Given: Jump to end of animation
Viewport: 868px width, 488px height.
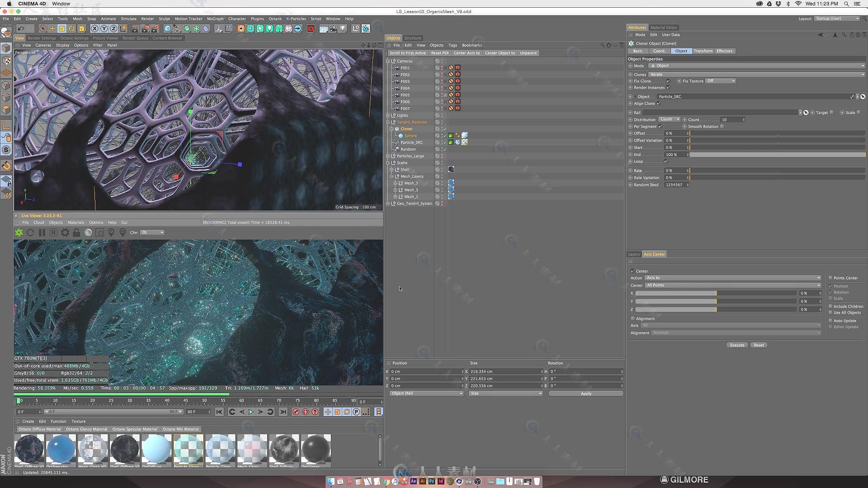Looking at the screenshot, I should (x=283, y=412).
